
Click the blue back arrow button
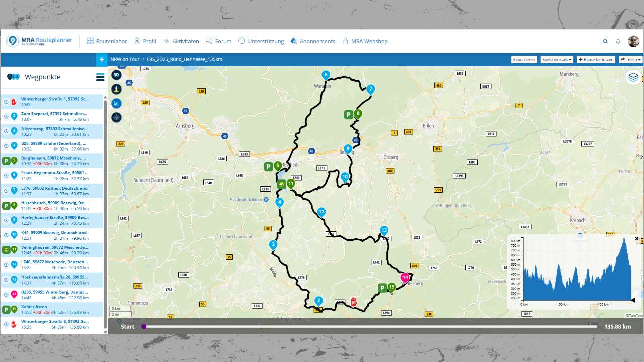(102, 59)
